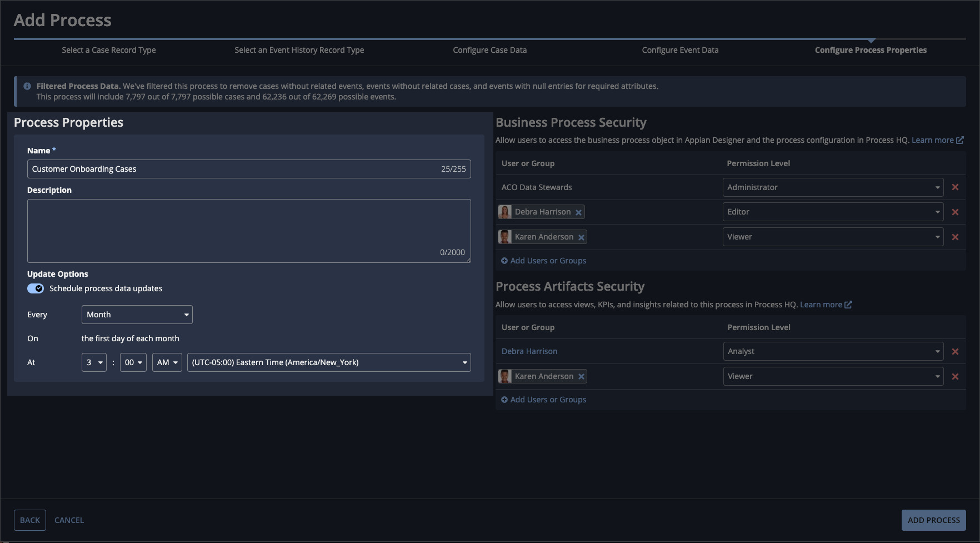Delete Karen Anderson row in Business Process Security

click(955, 237)
